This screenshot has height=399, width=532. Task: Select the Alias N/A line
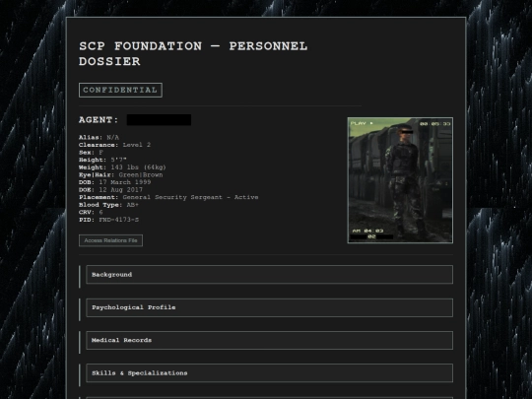pos(99,137)
